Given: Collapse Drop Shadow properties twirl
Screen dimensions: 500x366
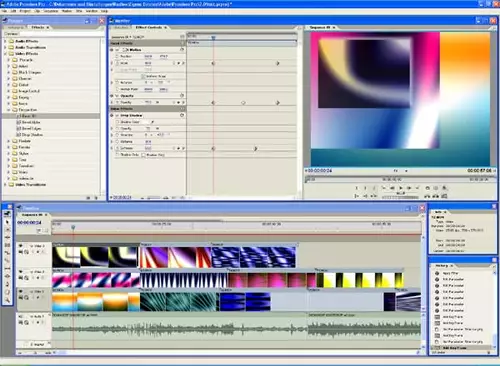Looking at the screenshot, I should [118, 115].
